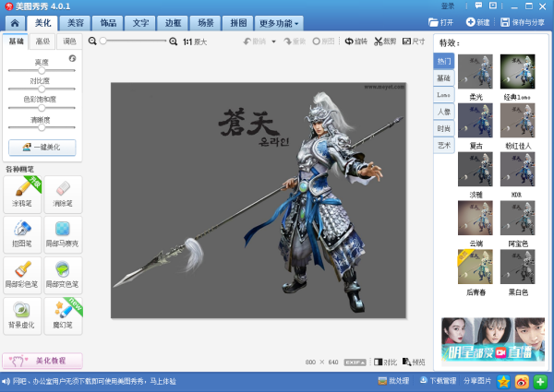Click the 裁剪 crop tool

click(x=385, y=42)
